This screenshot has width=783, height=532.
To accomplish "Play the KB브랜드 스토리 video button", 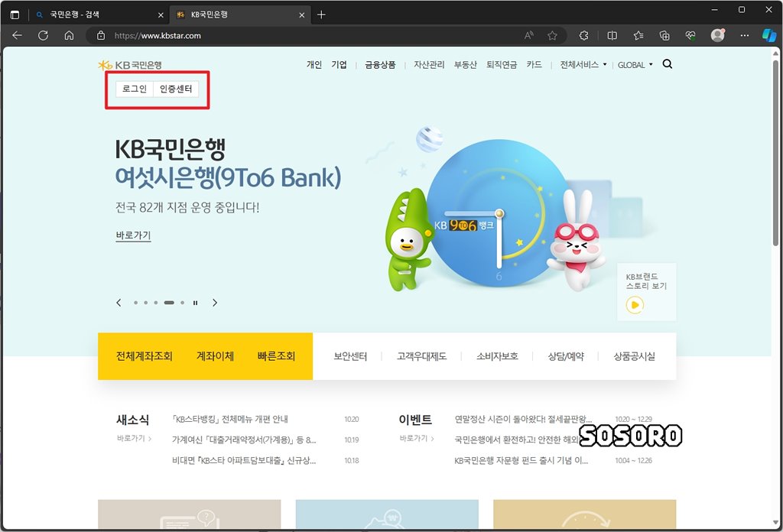I will 635,305.
